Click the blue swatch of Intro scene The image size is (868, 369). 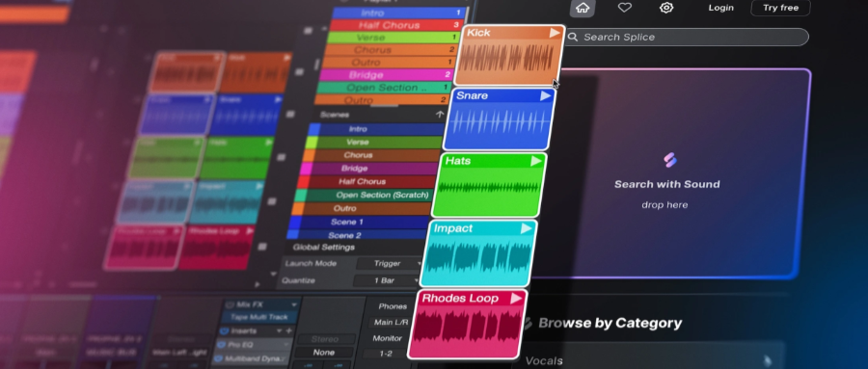pos(313,129)
